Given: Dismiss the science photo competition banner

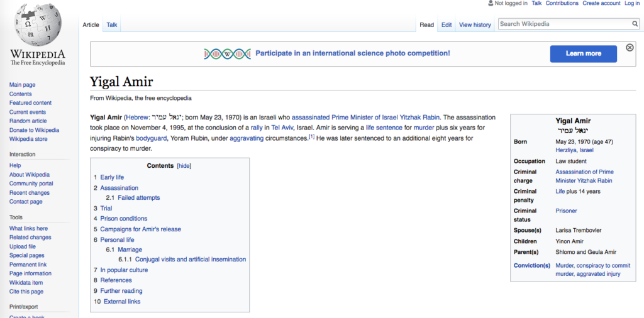Looking at the screenshot, I should pos(630,47).
